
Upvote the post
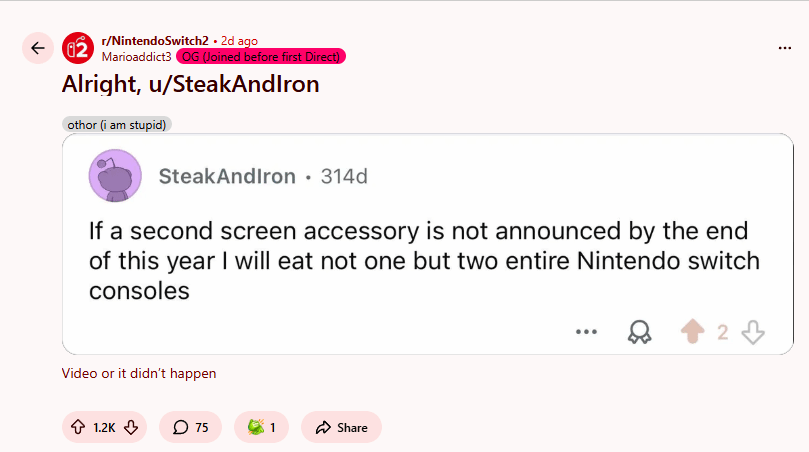click(78, 427)
